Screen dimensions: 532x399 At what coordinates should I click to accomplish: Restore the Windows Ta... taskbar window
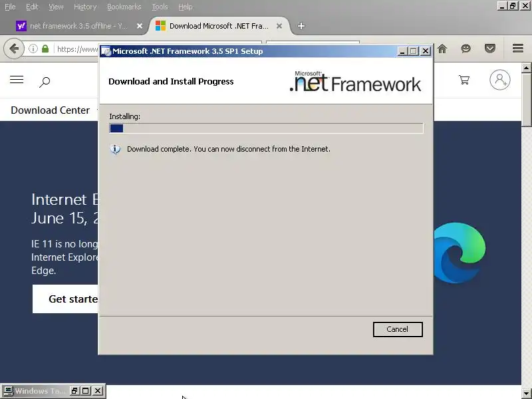pos(74,391)
